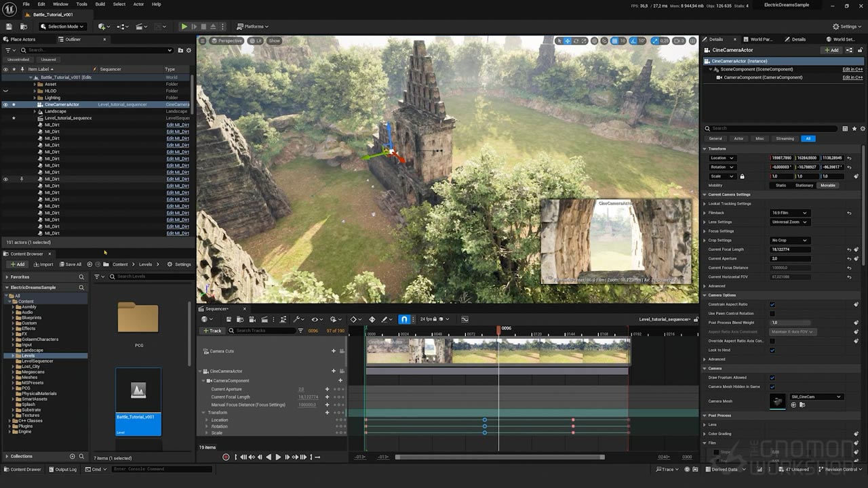Open the Build menu
Screen dimensions: 868x488
click(x=100, y=4)
